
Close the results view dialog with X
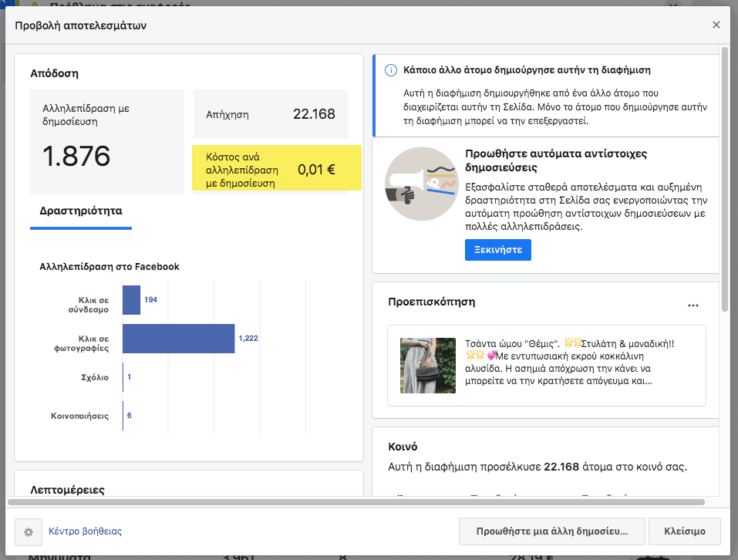(x=716, y=25)
